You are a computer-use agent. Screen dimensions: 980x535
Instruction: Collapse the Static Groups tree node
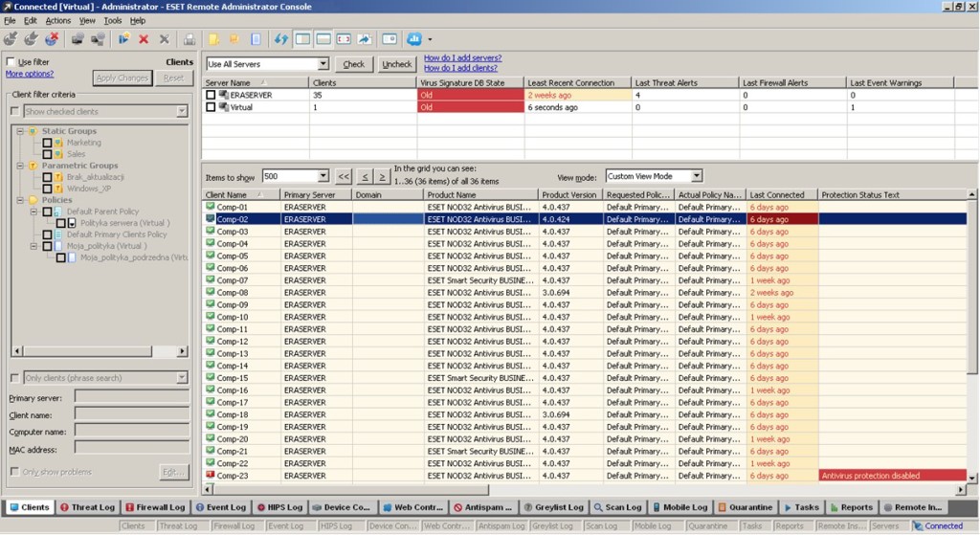20,131
